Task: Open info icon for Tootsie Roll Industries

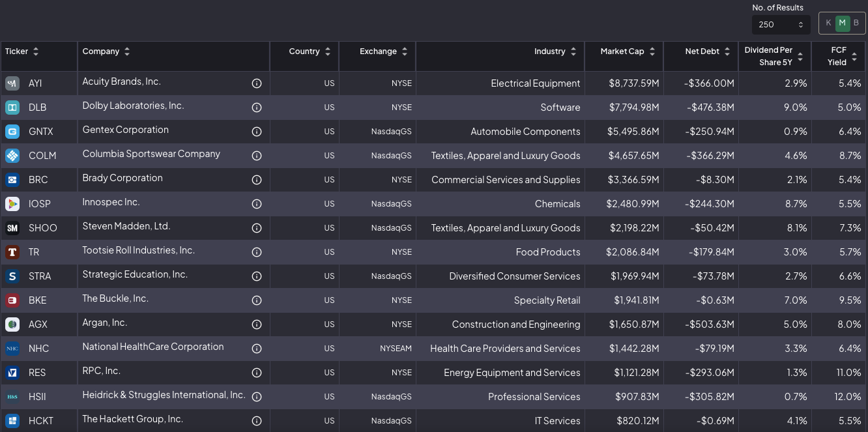Action: click(x=257, y=252)
